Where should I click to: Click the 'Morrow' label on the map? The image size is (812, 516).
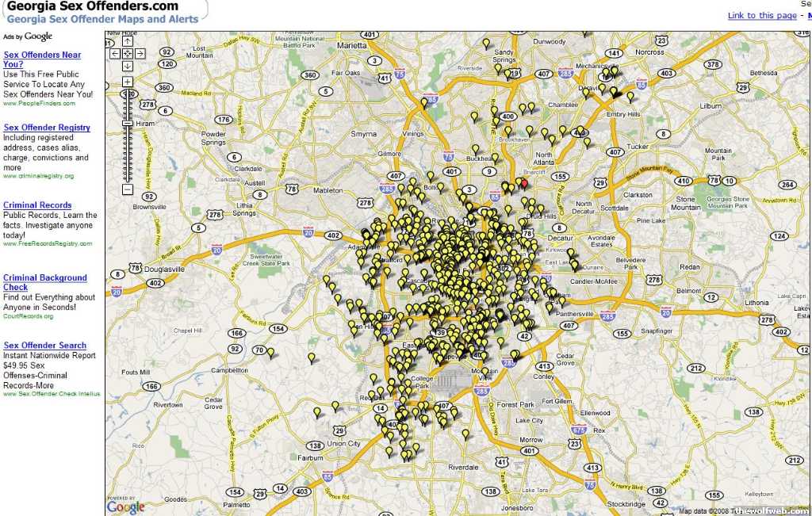click(x=530, y=440)
